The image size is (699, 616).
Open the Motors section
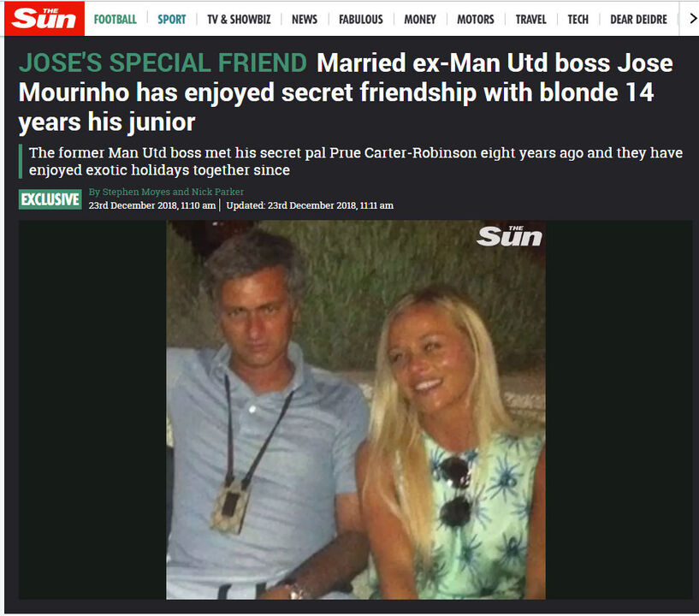click(476, 19)
